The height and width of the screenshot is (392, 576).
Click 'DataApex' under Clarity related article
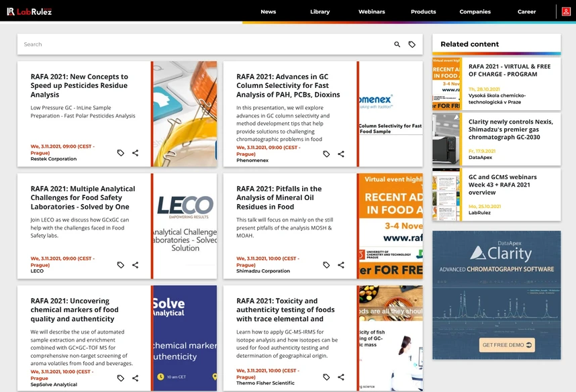[480, 157]
